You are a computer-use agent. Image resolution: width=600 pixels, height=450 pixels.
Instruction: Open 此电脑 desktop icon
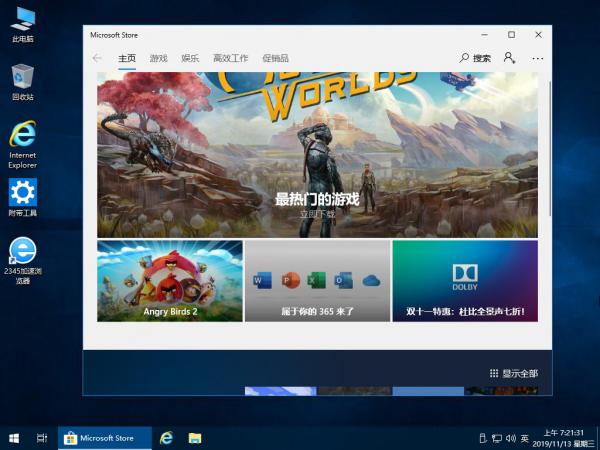[x=23, y=24]
